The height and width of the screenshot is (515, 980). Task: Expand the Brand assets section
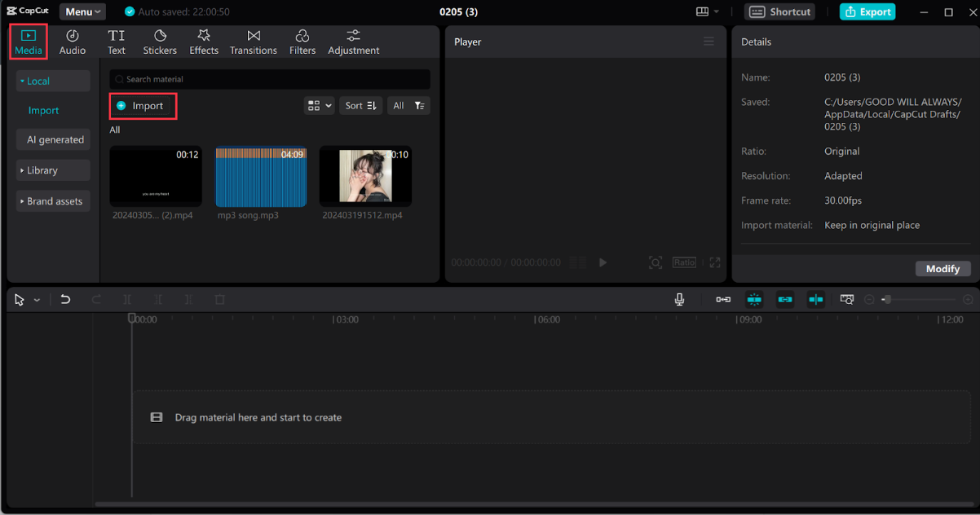53,201
